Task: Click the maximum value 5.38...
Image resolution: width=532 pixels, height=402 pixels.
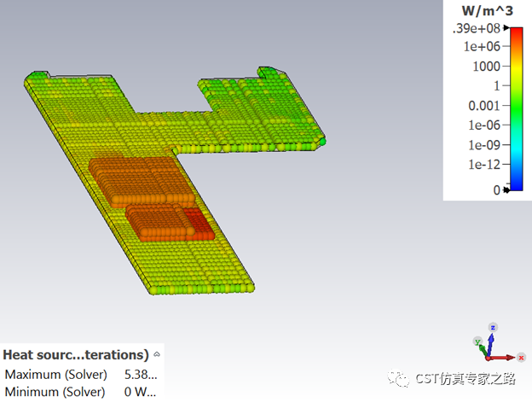Action: click(141, 375)
